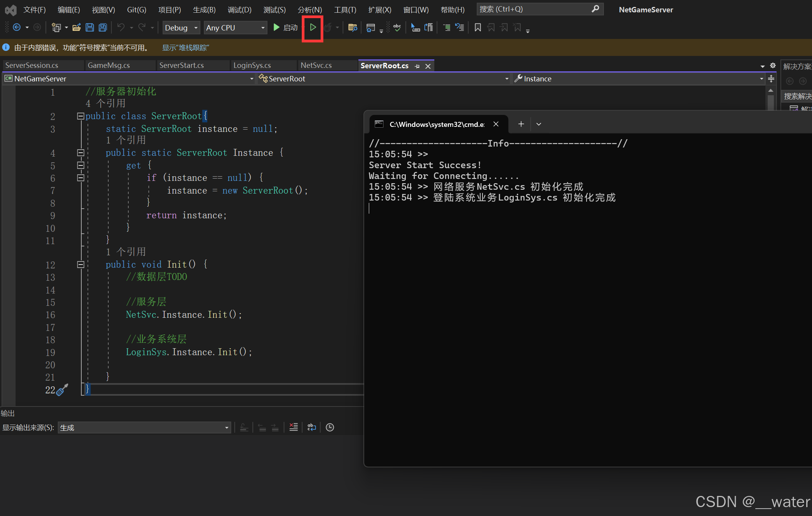Click the Navigate Backward arrow icon
Screen dimensions: 812x516
tap(17, 27)
